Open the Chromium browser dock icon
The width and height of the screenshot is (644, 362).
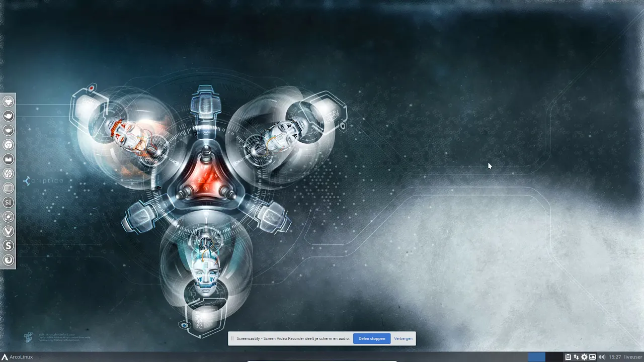[8, 145]
